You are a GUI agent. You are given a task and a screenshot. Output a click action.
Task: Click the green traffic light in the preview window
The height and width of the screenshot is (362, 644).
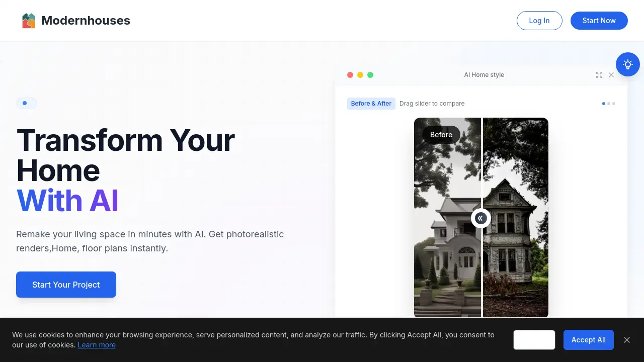click(370, 75)
